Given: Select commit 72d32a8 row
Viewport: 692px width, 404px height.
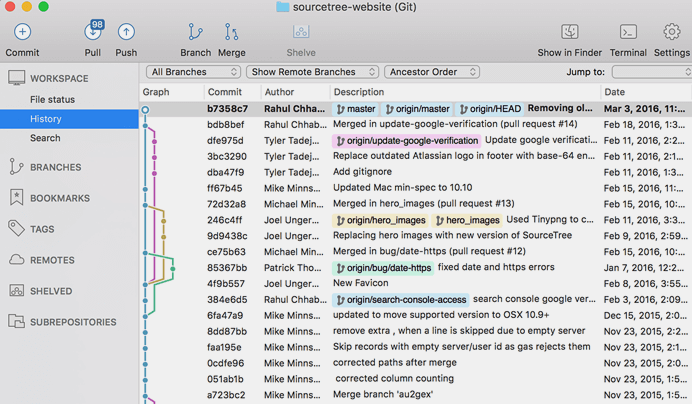Looking at the screenshot, I should pyautogui.click(x=416, y=204).
